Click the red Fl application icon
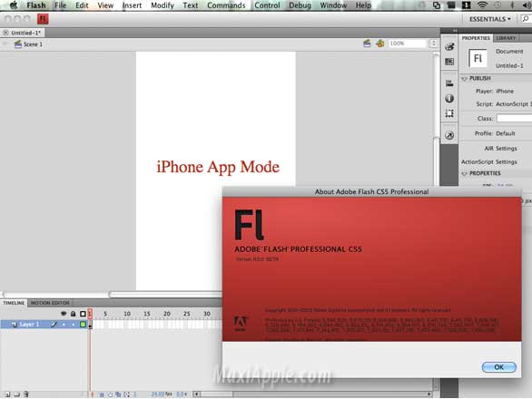 pyautogui.click(x=43, y=19)
